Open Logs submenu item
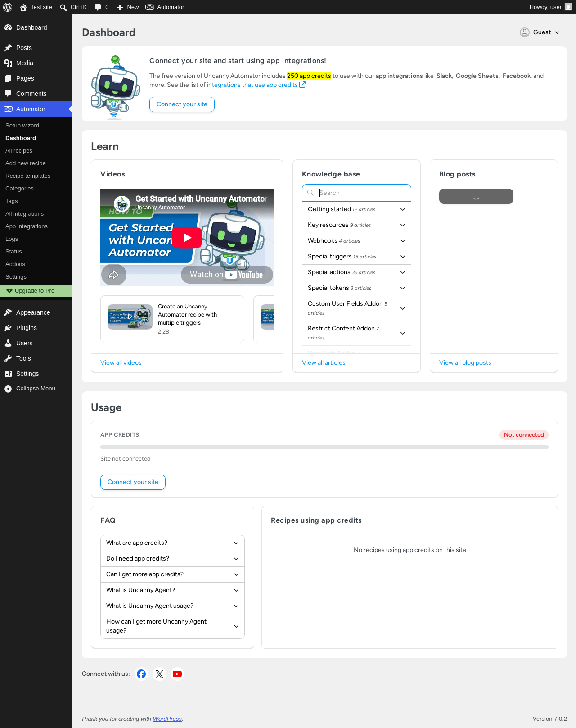 [x=36, y=239]
